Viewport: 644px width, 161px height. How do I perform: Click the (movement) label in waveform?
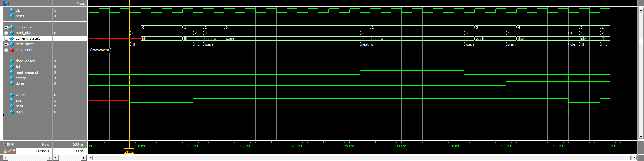click(x=101, y=50)
